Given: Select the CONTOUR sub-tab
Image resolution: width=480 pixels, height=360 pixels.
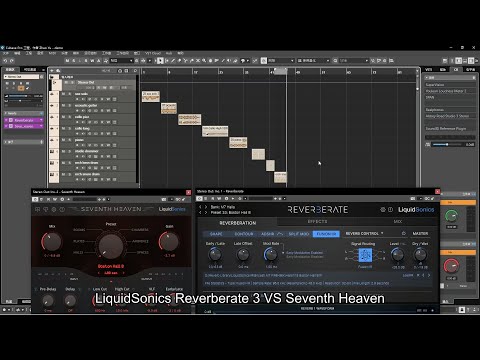Looking at the screenshot, I should (x=244, y=234).
